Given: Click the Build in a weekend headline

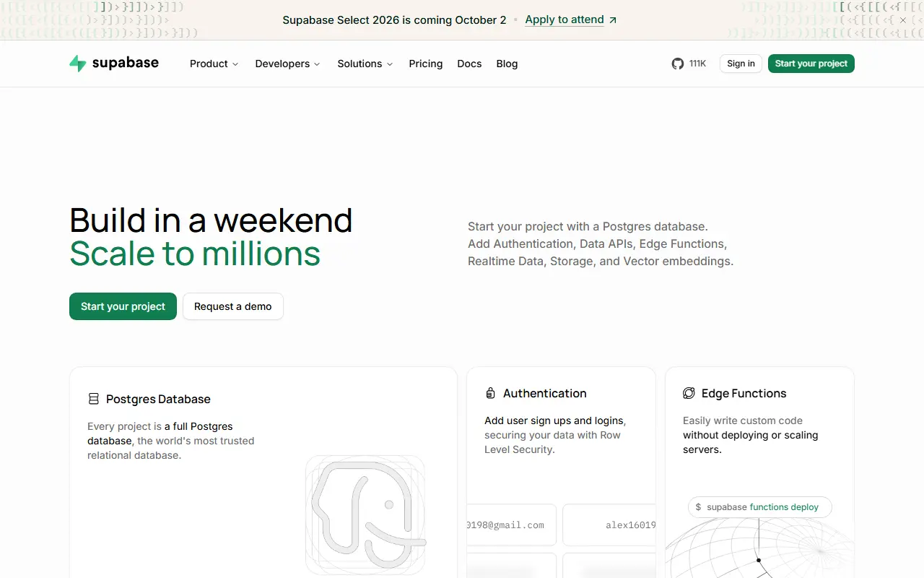Looking at the screenshot, I should point(211,220).
